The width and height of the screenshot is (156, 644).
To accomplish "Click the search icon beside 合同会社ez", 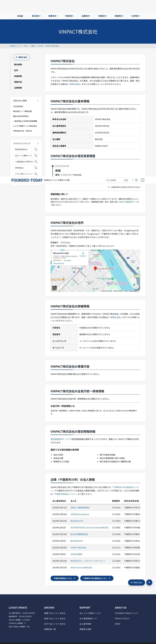I will [x=36, y=168].
